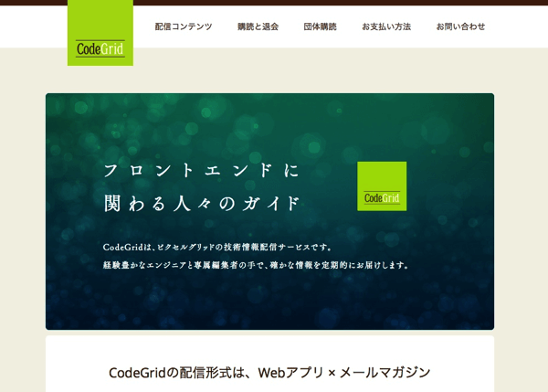Open the お問い合わせ menu item

click(x=460, y=26)
